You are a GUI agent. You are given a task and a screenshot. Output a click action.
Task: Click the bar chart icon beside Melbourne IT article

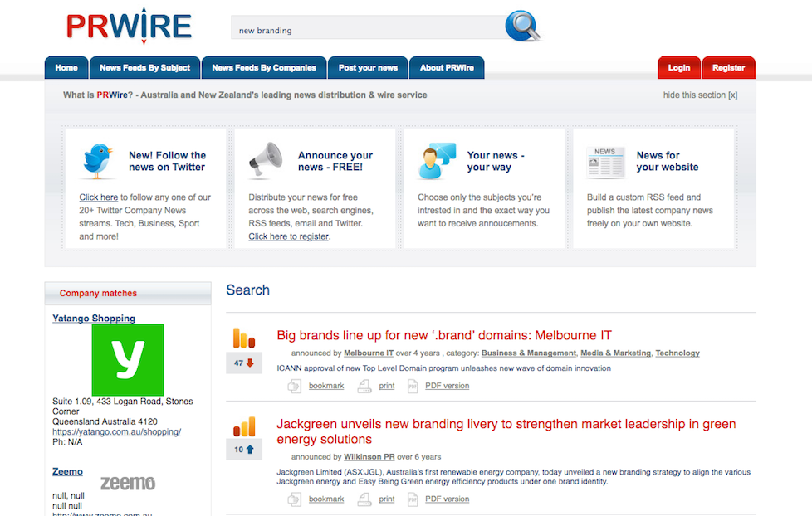pos(244,338)
